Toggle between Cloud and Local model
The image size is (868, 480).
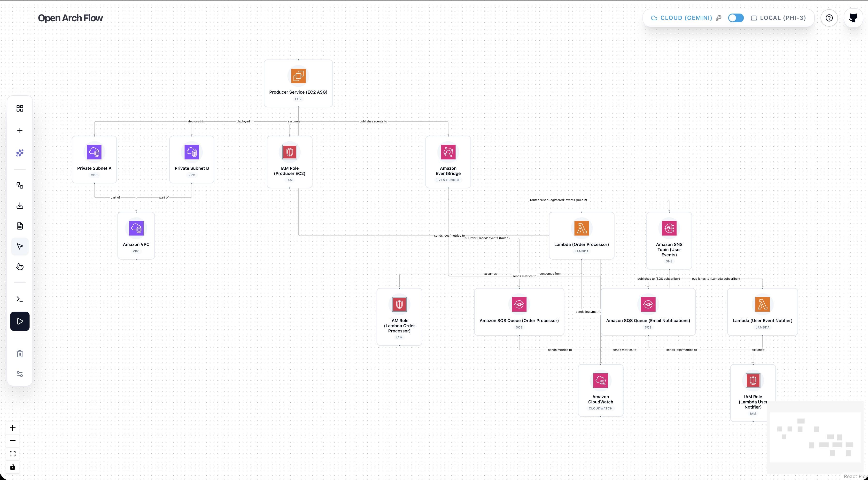pyautogui.click(x=736, y=18)
